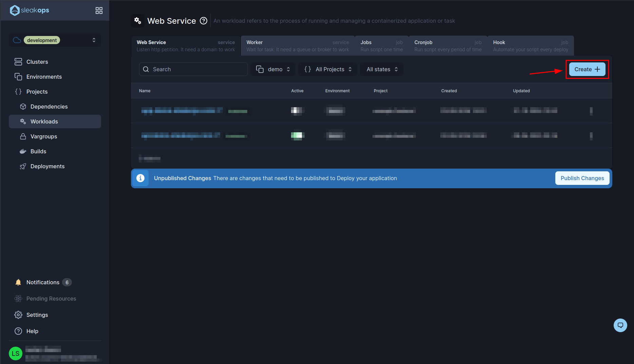634x364 pixels.
Task: Click the Dependencies cube icon
Action: tap(23, 107)
